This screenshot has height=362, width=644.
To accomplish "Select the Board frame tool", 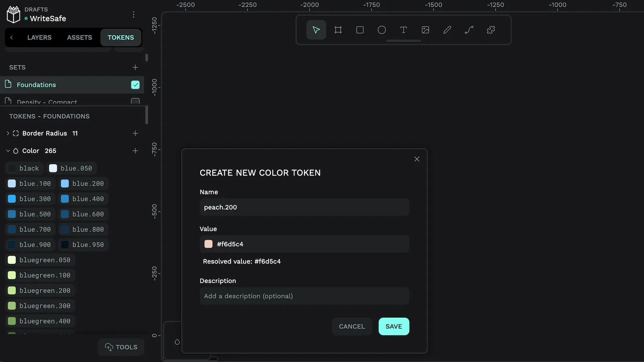I will click(338, 30).
